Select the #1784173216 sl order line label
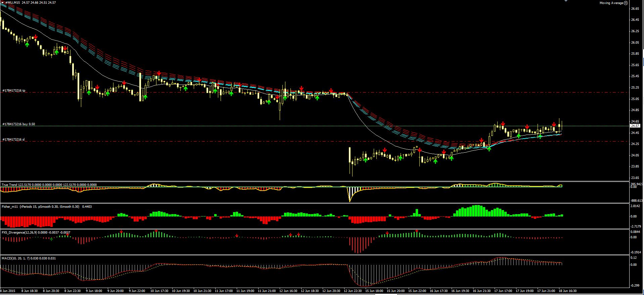Screen dimensions: 644x295 point(13,139)
